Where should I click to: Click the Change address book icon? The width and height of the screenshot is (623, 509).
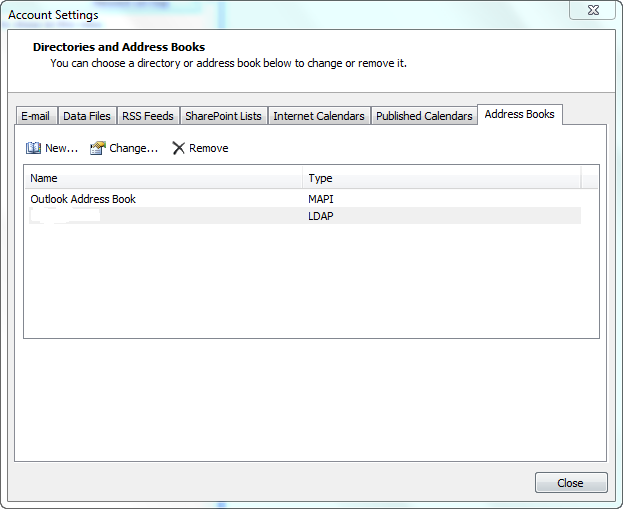click(97, 148)
